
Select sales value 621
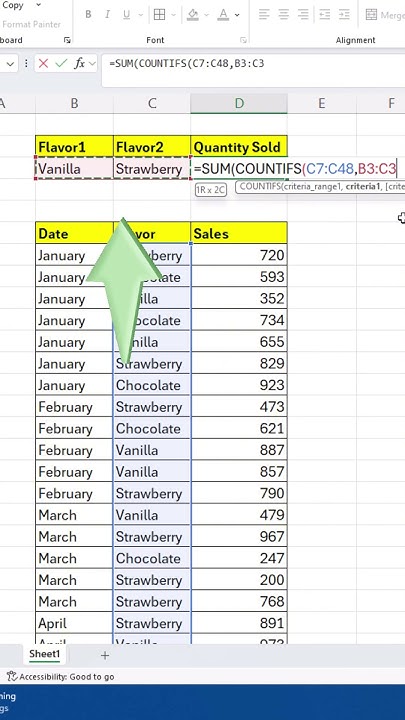point(239,428)
